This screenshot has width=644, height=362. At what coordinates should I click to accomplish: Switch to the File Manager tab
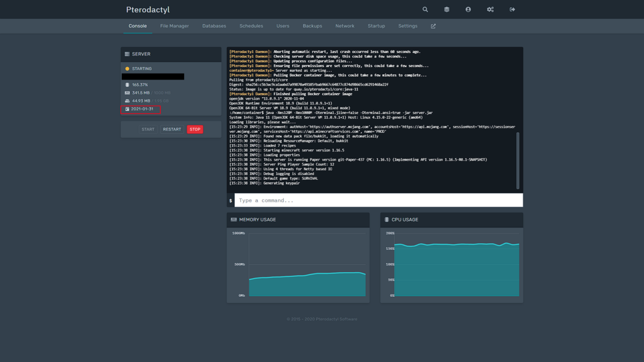(x=174, y=26)
